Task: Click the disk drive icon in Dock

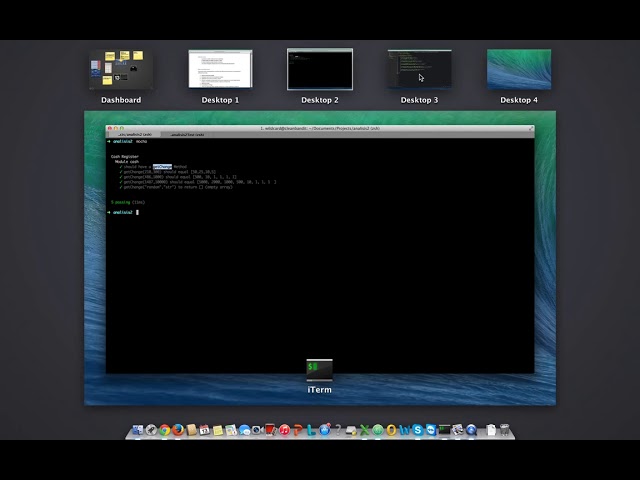Action: [x=351, y=431]
